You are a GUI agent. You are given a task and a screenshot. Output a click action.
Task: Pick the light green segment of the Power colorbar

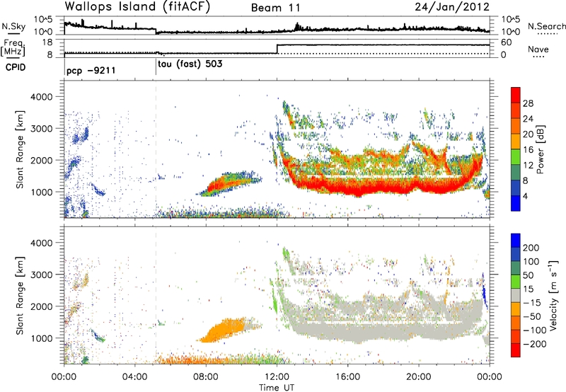coord(515,157)
